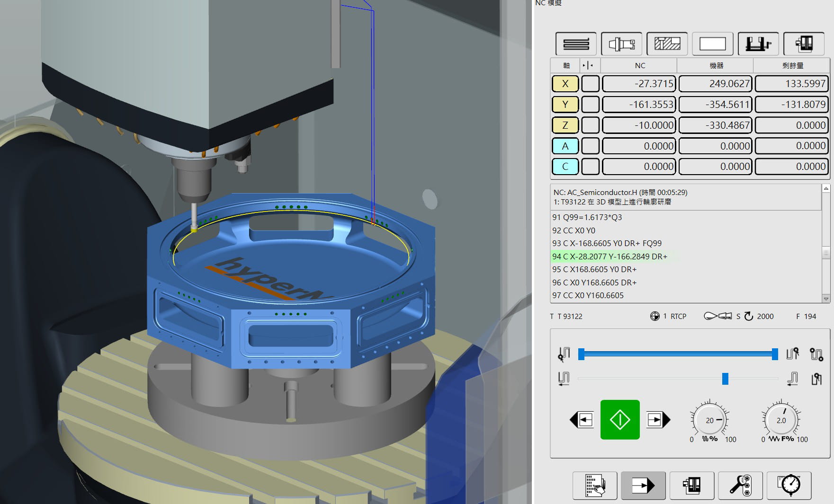Check the box next to Y axis

(590, 104)
